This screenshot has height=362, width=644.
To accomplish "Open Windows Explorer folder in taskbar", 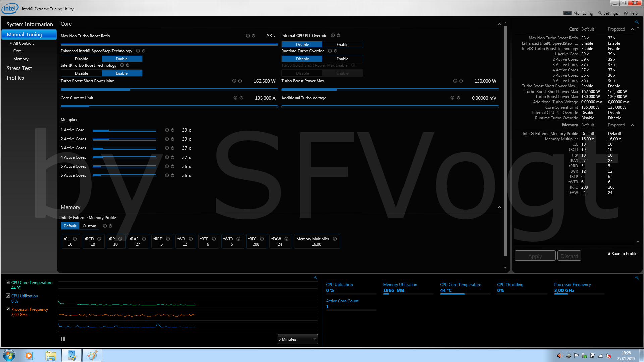I will 51,355.
